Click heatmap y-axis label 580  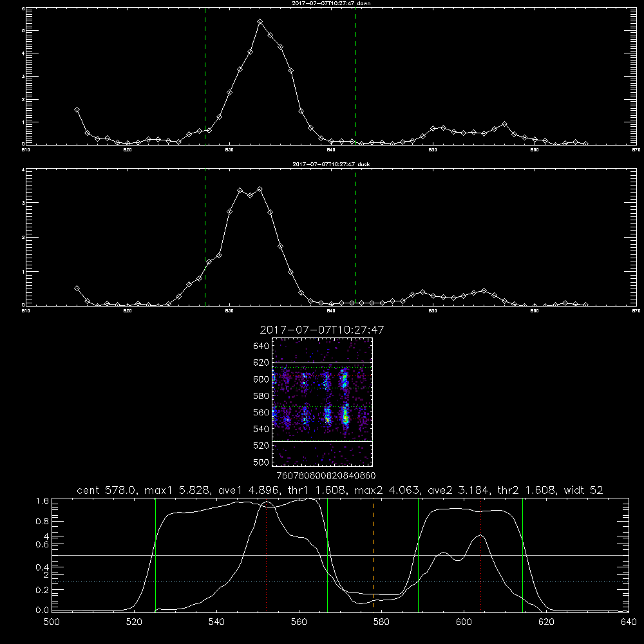[x=261, y=396]
